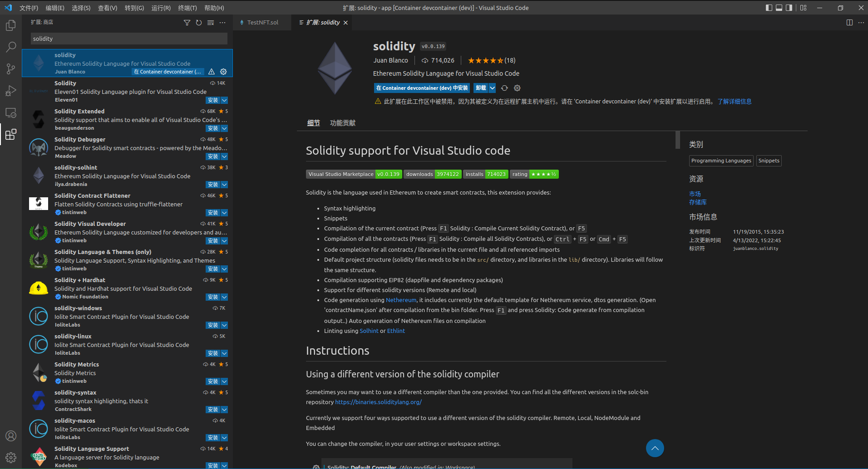Click install in Container devcontainer button
The height and width of the screenshot is (469, 868).
coord(422,88)
